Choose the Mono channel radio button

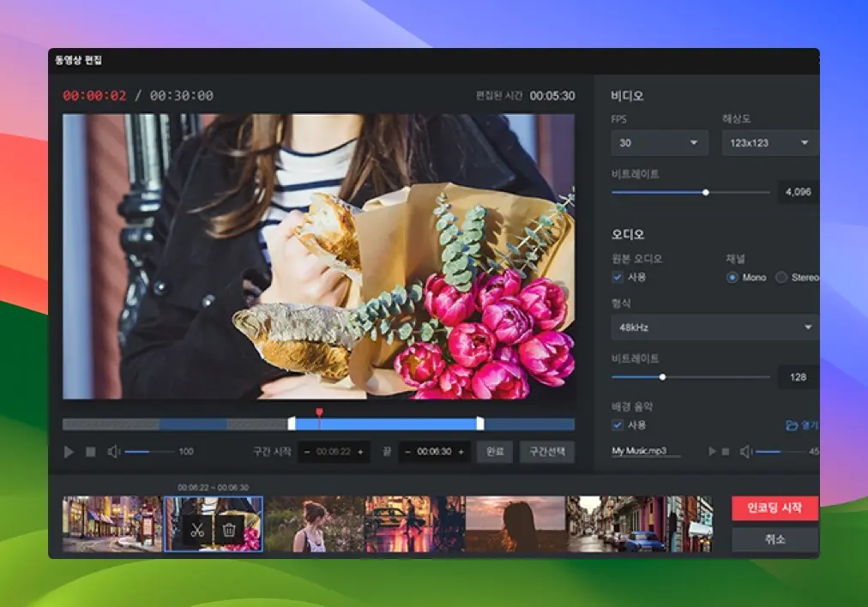coord(732,277)
